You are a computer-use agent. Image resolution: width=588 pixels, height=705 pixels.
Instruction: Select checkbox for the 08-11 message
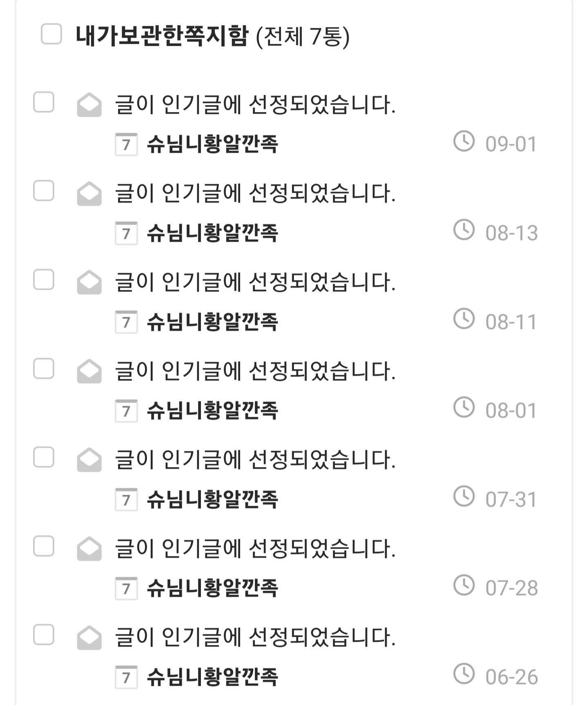pyautogui.click(x=44, y=280)
